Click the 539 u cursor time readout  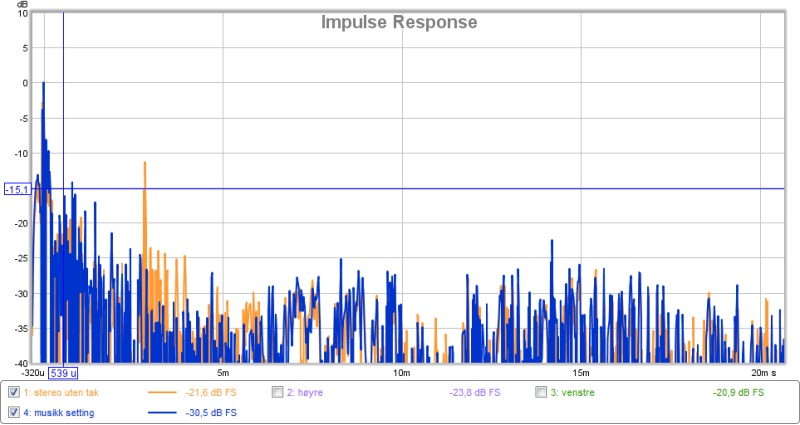tap(63, 373)
